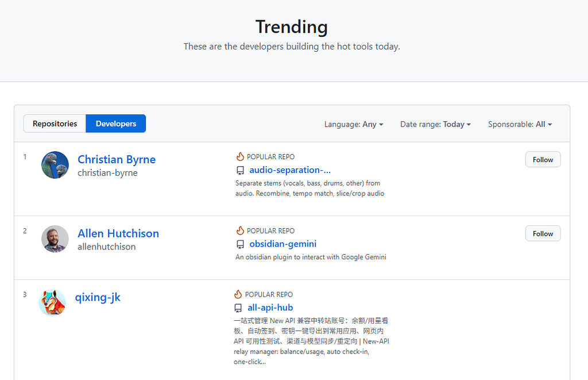
Task: Open qixing-jk's profile link
Action: tap(98, 297)
